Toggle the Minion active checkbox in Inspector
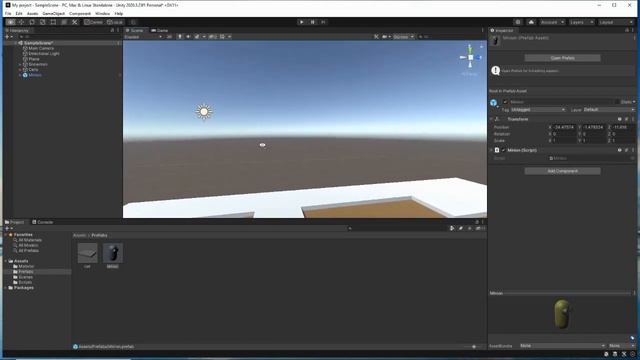The width and height of the screenshot is (640, 360). click(x=505, y=102)
